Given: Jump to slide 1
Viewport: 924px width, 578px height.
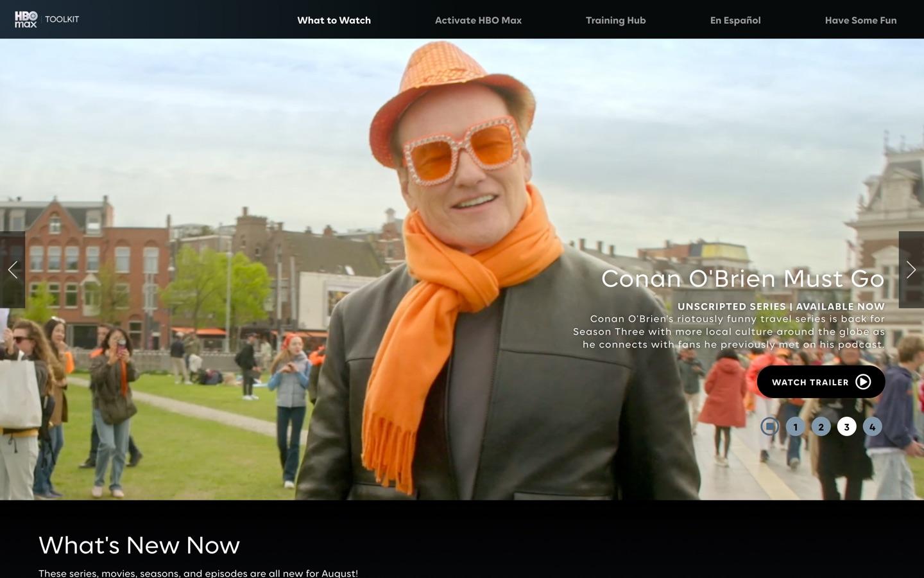Looking at the screenshot, I should [796, 426].
